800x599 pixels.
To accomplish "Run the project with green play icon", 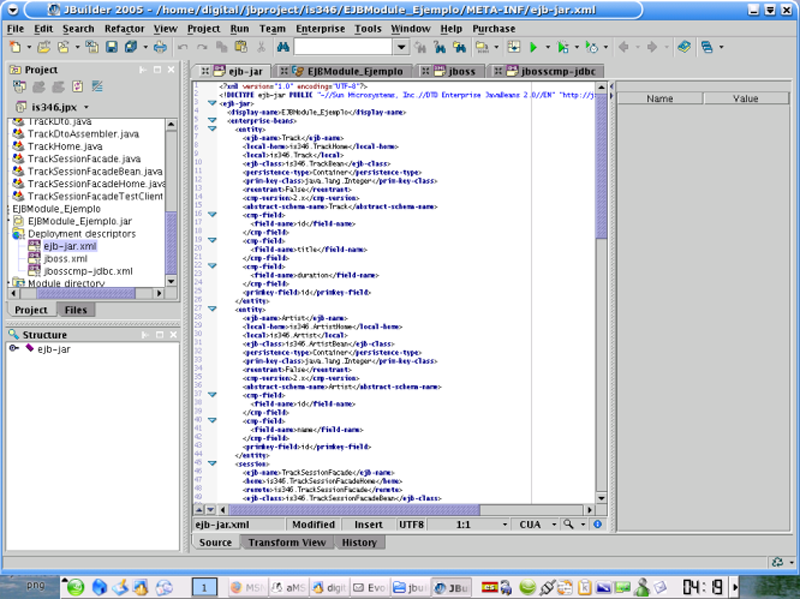I will 534,47.
